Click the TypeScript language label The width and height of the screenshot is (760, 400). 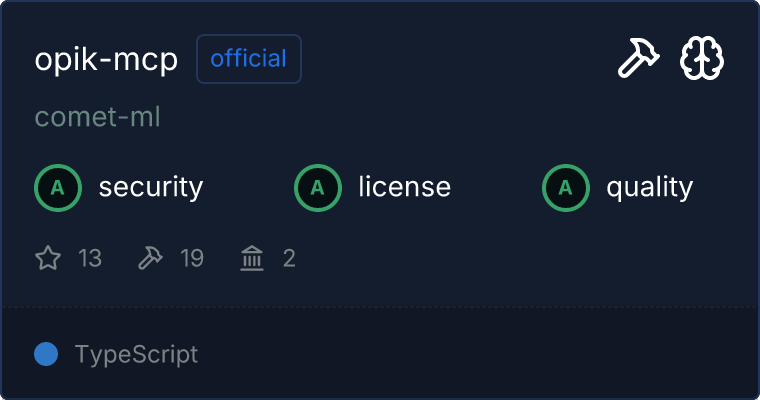coord(136,354)
